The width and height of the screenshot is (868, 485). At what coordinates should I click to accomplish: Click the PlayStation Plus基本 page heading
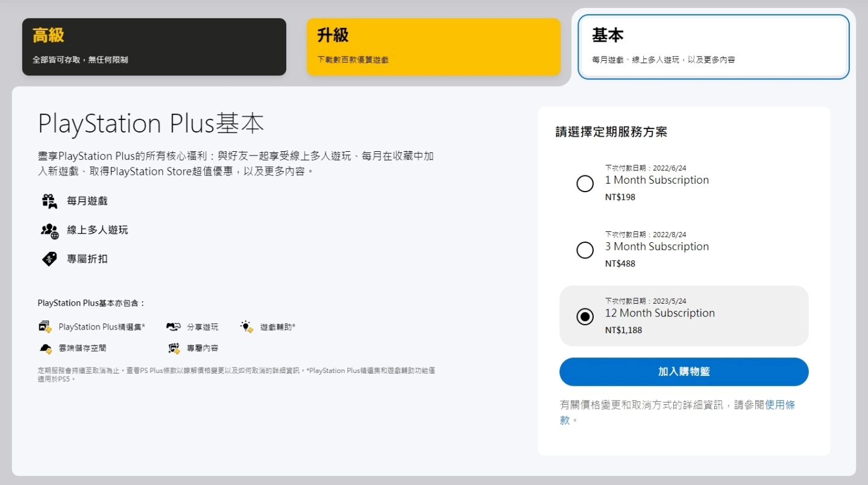[x=151, y=124]
